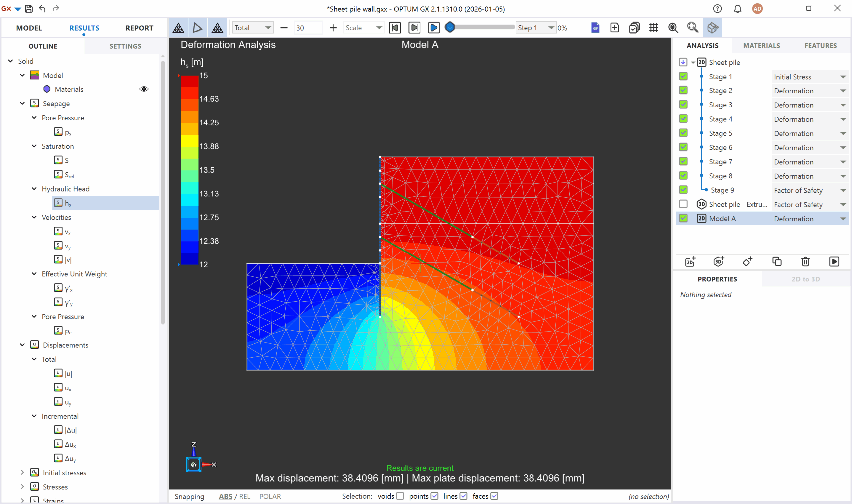Viewport: 852px width, 504px height.
Task: Click the duplicate stage icon
Action: (777, 261)
